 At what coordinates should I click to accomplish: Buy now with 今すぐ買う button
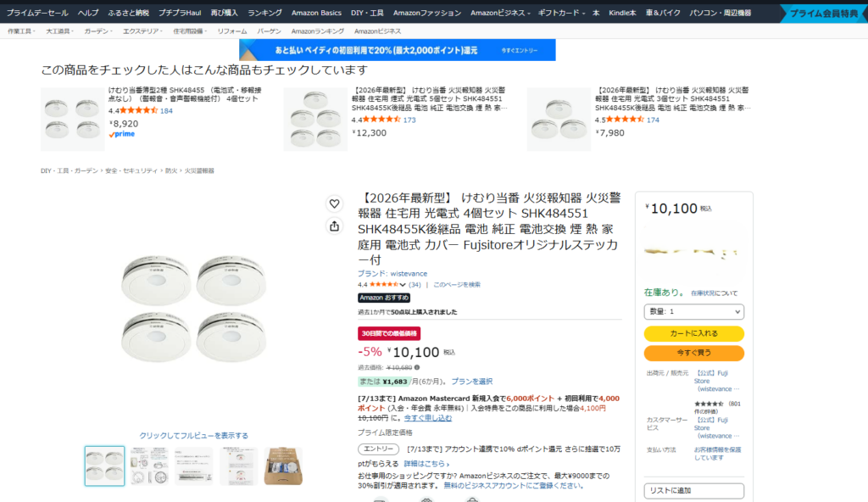693,353
